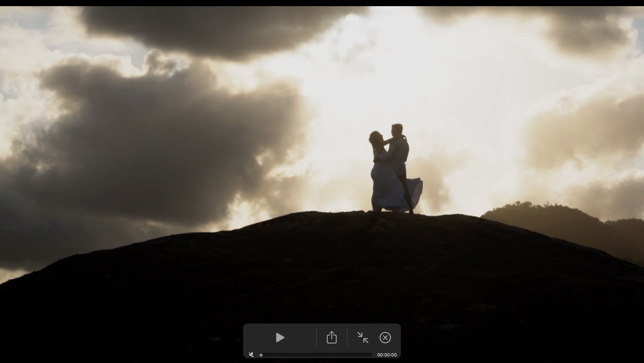Click the middle of the playback progress bar
Screen dimensions: 644x363
pyautogui.click(x=316, y=355)
